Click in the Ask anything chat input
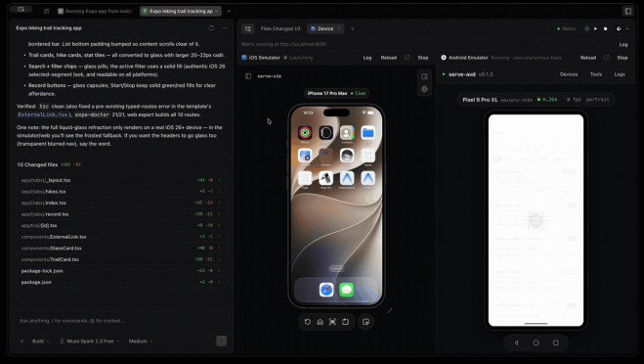Image resolution: width=644 pixels, height=364 pixels. 121,320
